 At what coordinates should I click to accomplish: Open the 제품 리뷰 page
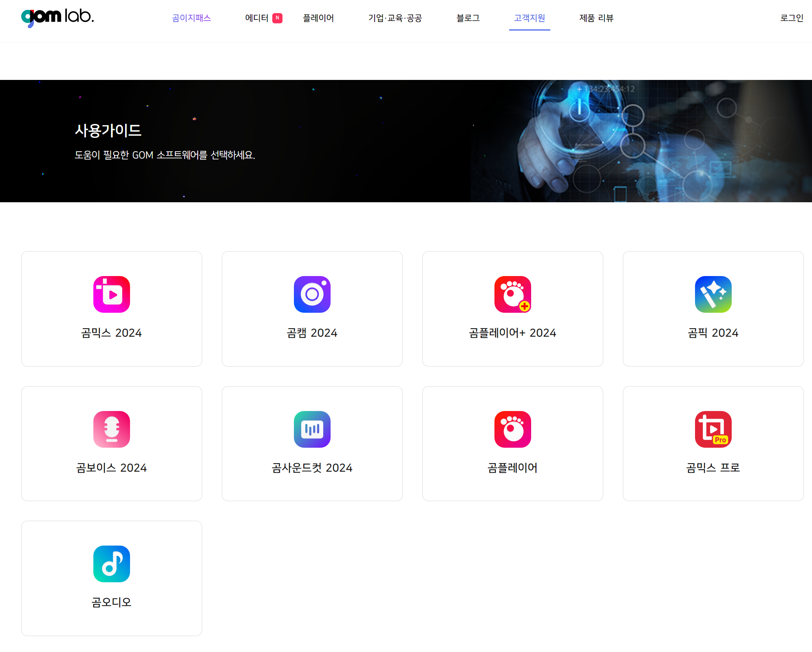tap(596, 18)
